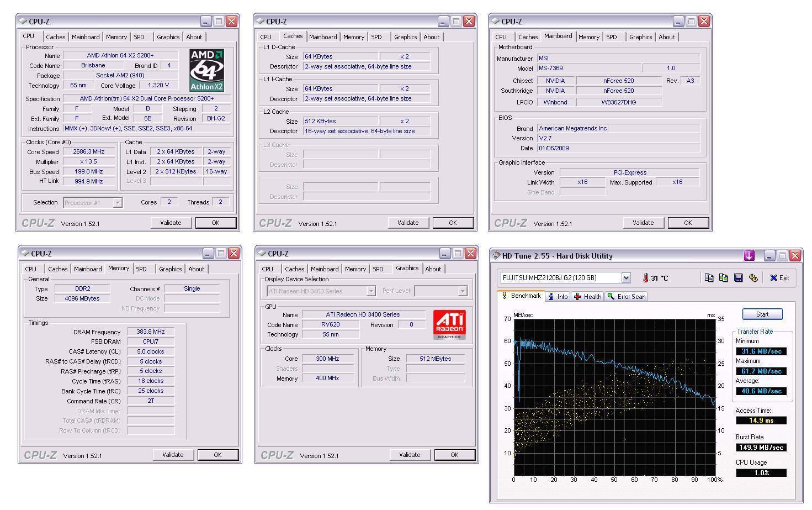
Task: Open SPD tab in the CPU tab window
Action: 139,37
